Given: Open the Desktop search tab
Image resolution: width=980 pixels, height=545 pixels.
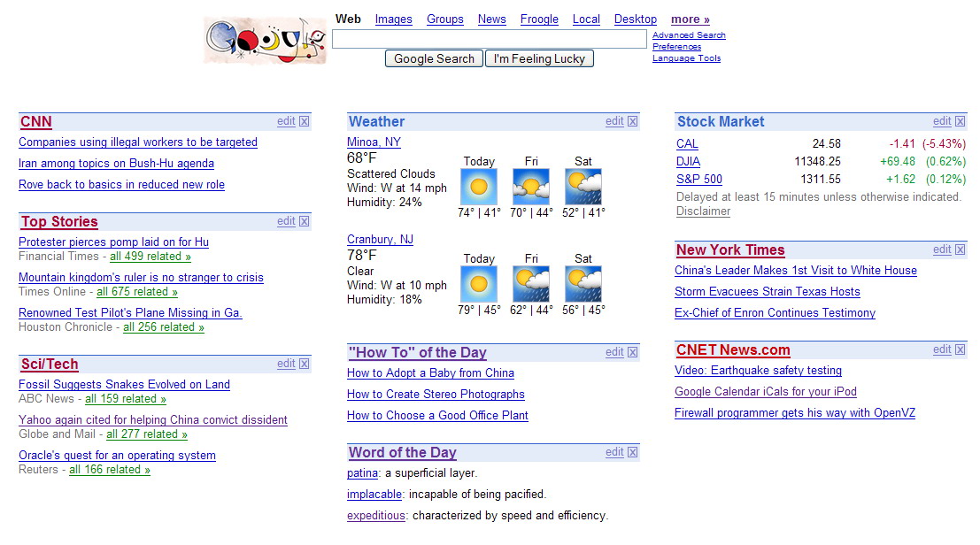Looking at the screenshot, I should 636,19.
